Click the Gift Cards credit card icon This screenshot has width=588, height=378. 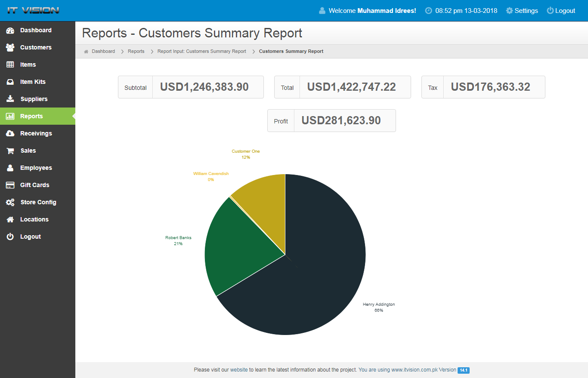10,185
